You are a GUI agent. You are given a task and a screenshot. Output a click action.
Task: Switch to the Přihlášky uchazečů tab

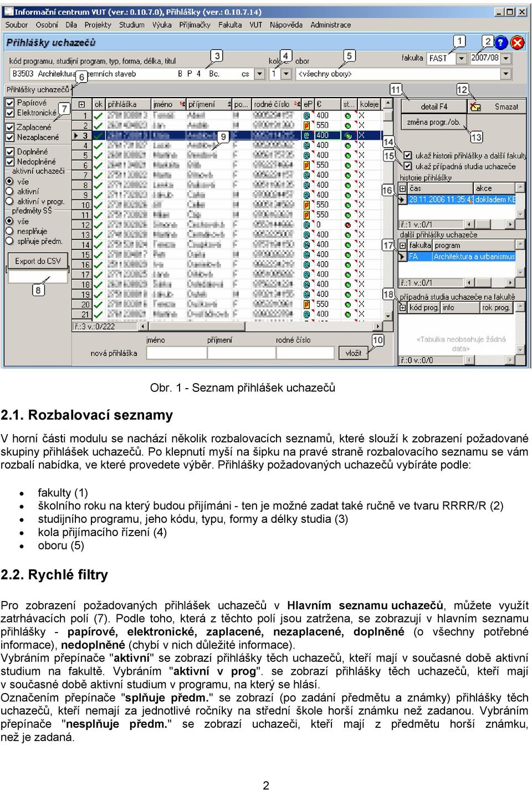(38, 89)
